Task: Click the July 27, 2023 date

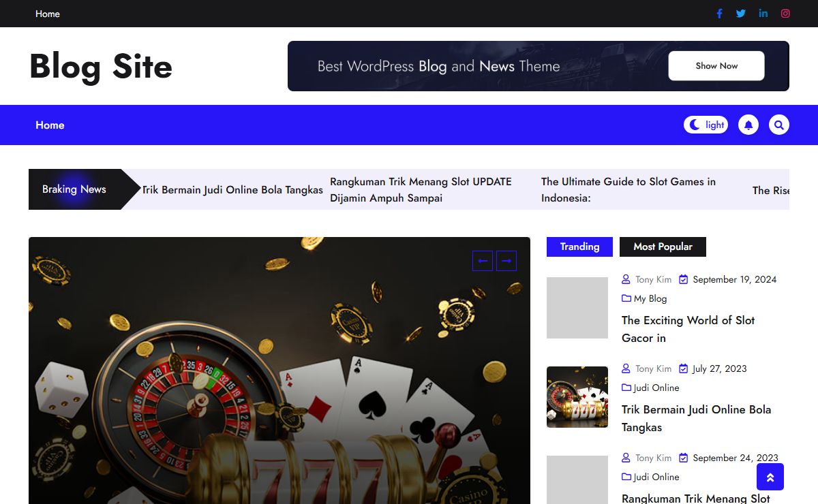Action: [x=719, y=368]
